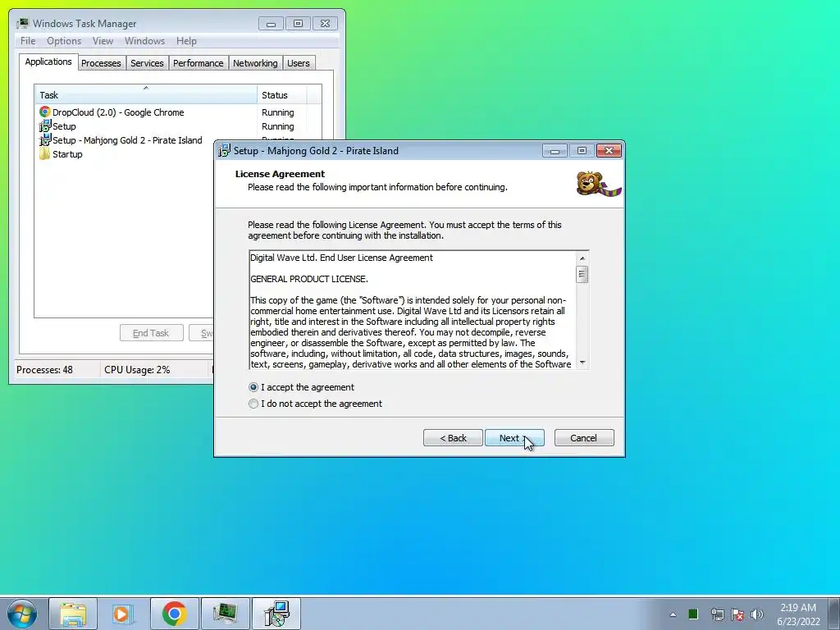This screenshot has height=630, width=840.
Task: Switch to the Services tab
Action: click(148, 63)
